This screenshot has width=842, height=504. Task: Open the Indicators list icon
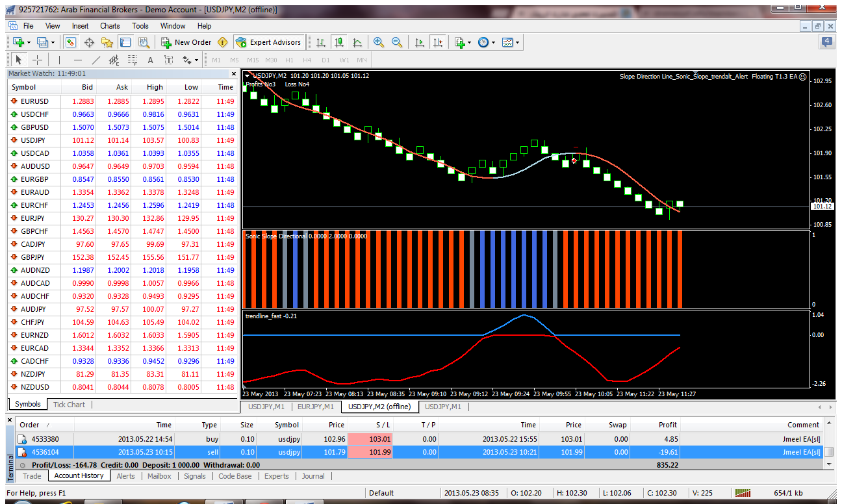(459, 42)
